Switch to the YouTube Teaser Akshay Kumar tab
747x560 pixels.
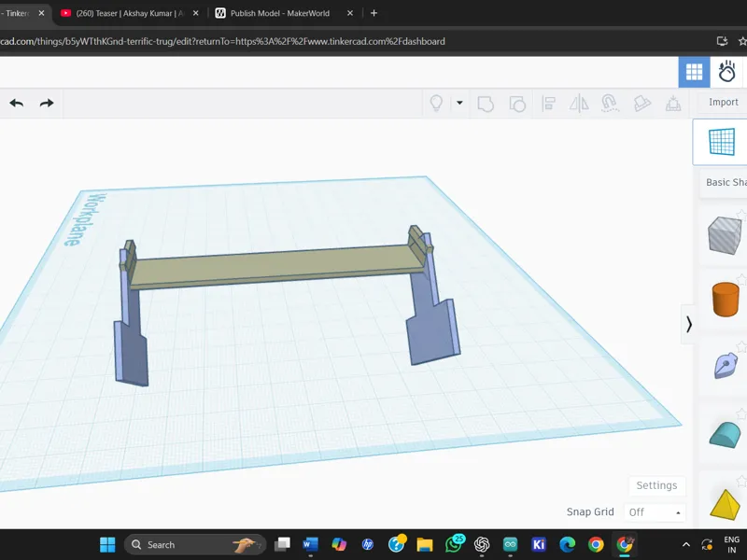tap(130, 13)
